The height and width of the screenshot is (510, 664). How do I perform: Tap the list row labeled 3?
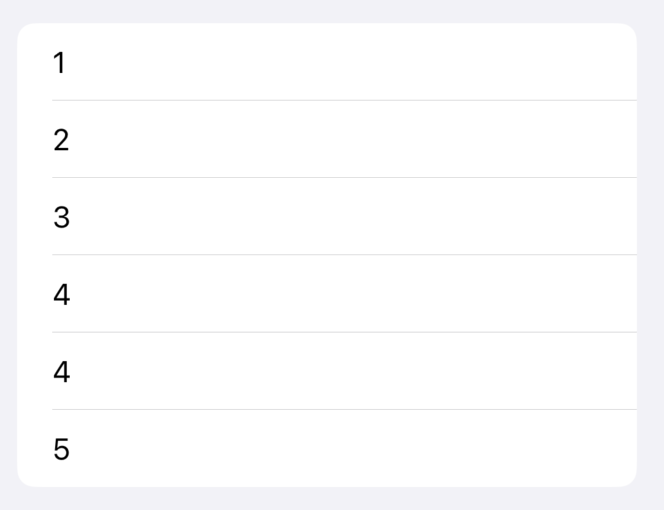[327, 216]
